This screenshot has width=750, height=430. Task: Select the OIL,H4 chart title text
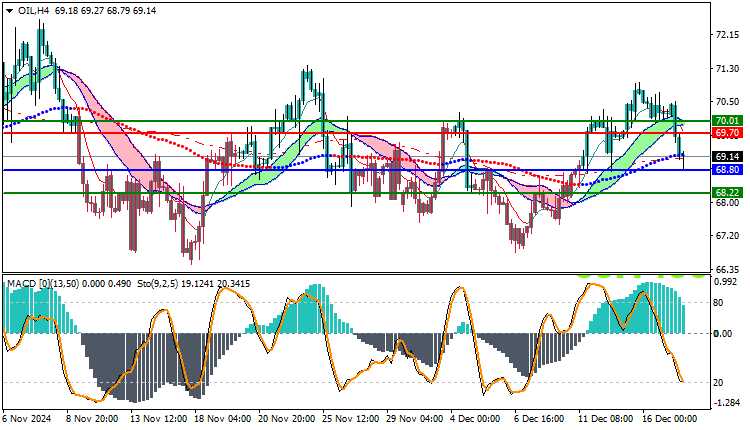[x=33, y=11]
